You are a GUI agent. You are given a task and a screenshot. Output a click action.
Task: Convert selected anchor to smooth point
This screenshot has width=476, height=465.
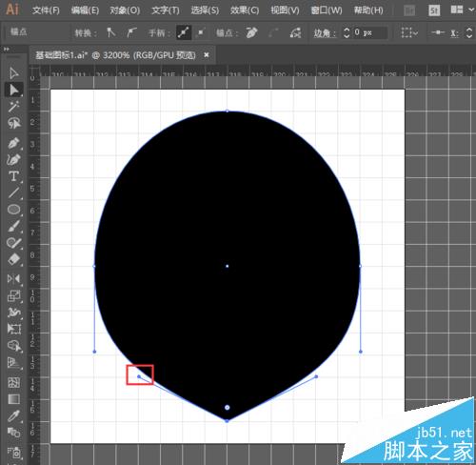(131, 32)
